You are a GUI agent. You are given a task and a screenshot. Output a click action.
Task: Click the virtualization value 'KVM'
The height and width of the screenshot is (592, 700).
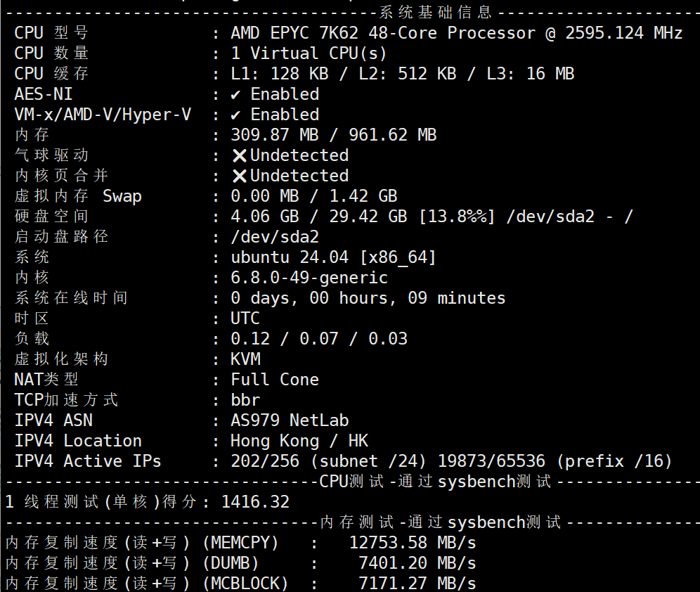coord(245,359)
